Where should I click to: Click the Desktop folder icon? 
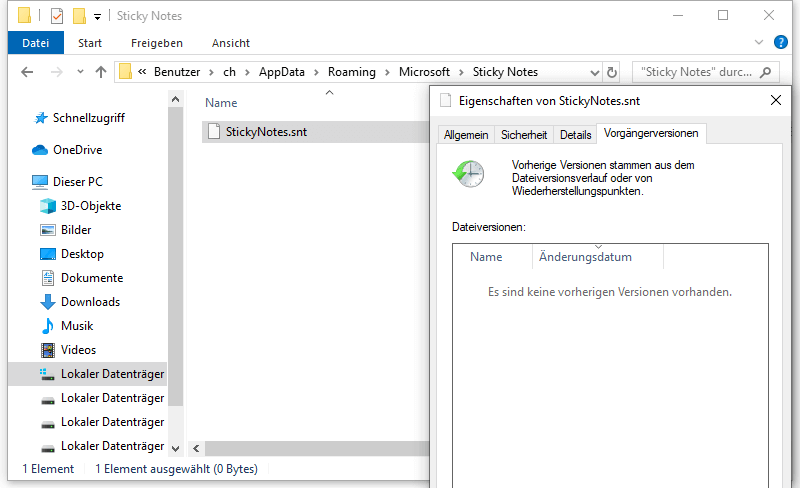click(x=47, y=254)
